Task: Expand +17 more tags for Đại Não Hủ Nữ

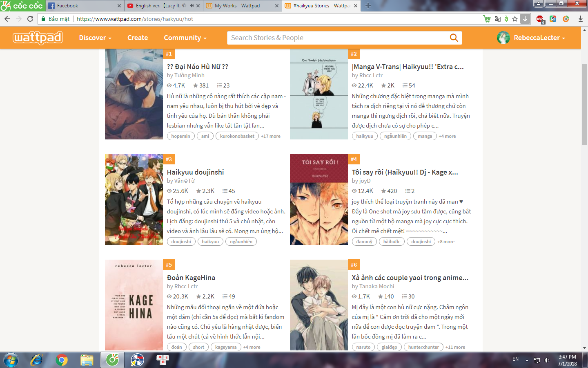Action: 271,136
